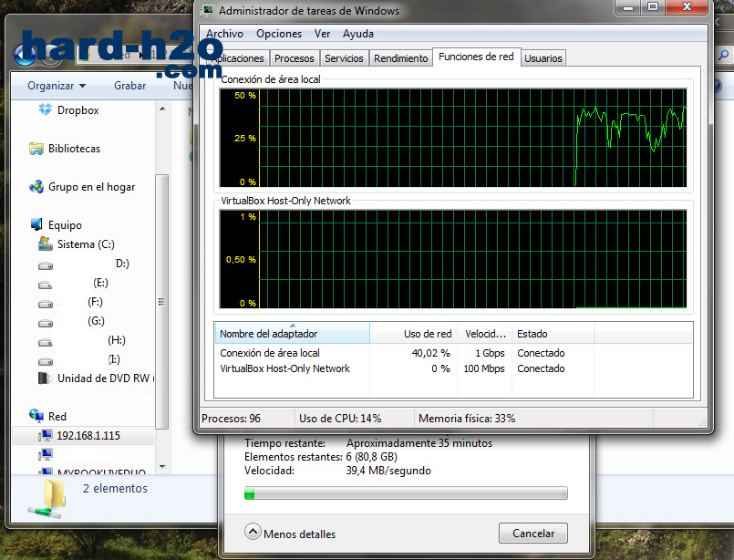Image resolution: width=734 pixels, height=560 pixels.
Task: Collapse the copy dialog with Menos detalles
Action: point(290,533)
